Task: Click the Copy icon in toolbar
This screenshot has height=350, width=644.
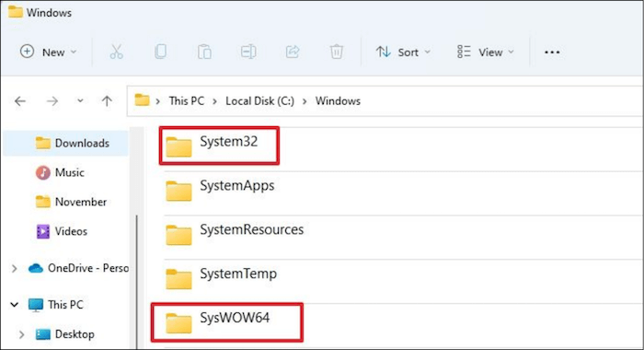Action: [x=161, y=52]
